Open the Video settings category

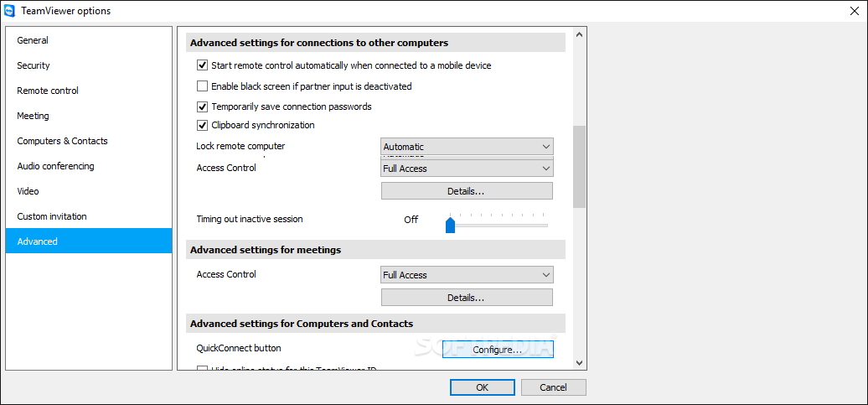tap(89, 191)
